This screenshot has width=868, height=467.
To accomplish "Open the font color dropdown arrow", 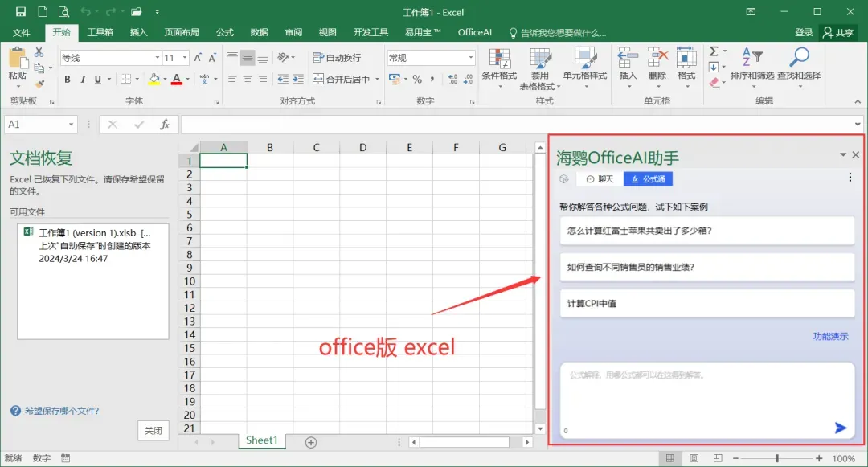I will (x=187, y=79).
